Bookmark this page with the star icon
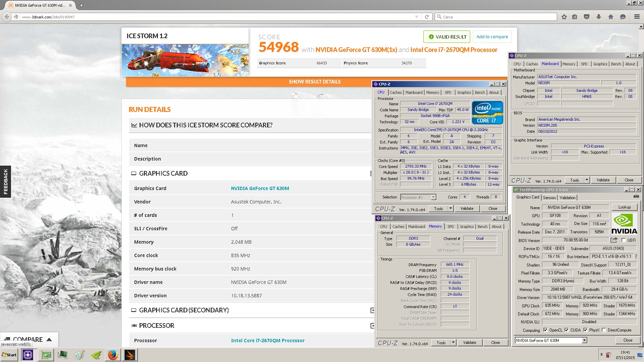This screenshot has height=362, width=644. (x=564, y=17)
